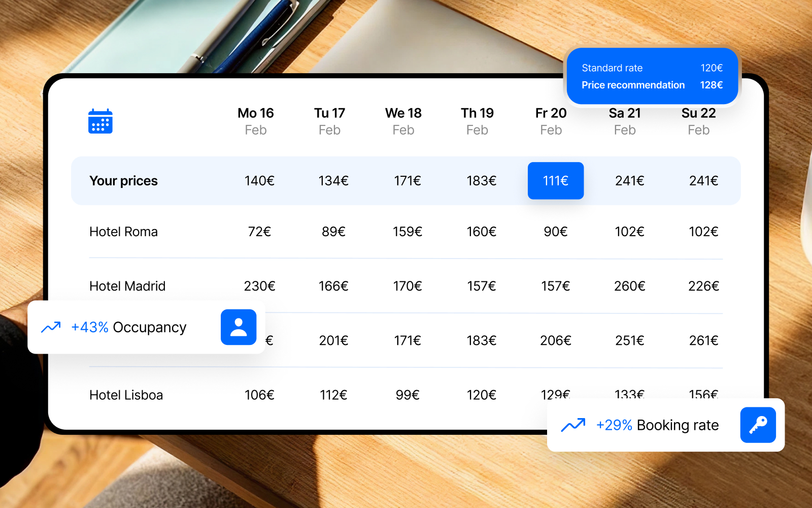This screenshot has width=812, height=508.
Task: Select the We 18 Feb column header
Action: pos(403,121)
